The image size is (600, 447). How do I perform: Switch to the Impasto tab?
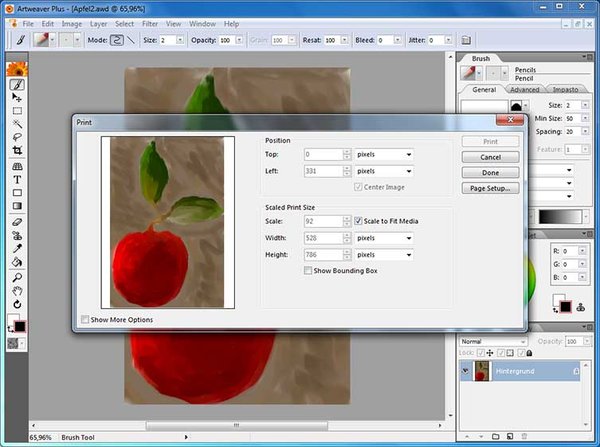point(563,89)
